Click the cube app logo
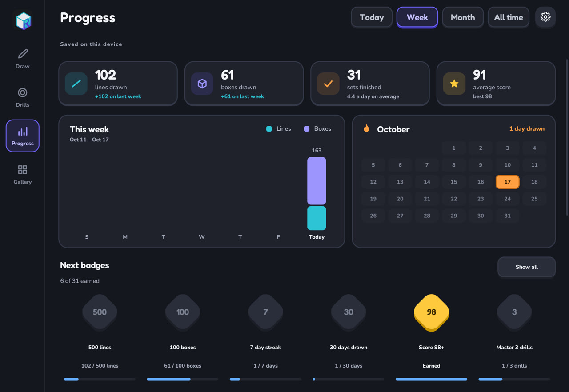The image size is (569, 392). point(23,21)
